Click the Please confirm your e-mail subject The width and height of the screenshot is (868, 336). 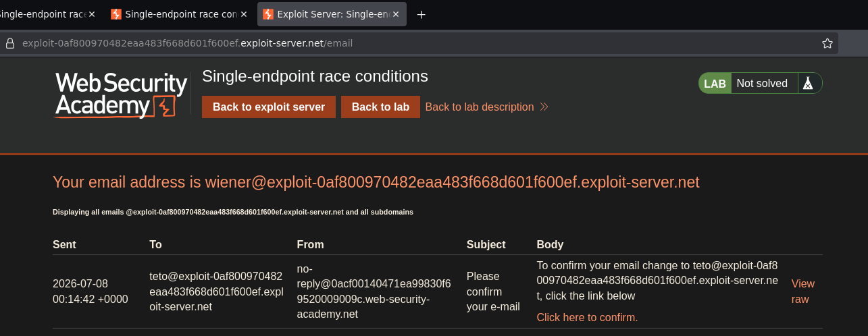pos(493,291)
